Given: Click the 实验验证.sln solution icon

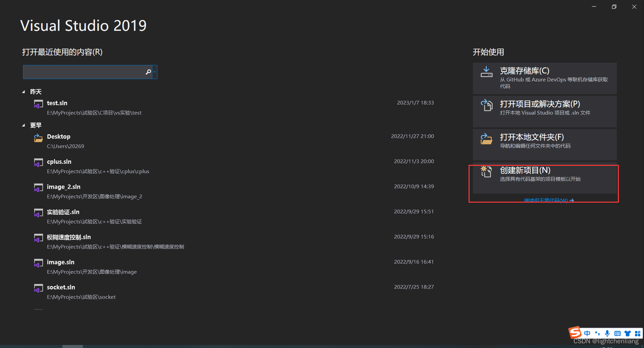Looking at the screenshot, I should [x=38, y=213].
